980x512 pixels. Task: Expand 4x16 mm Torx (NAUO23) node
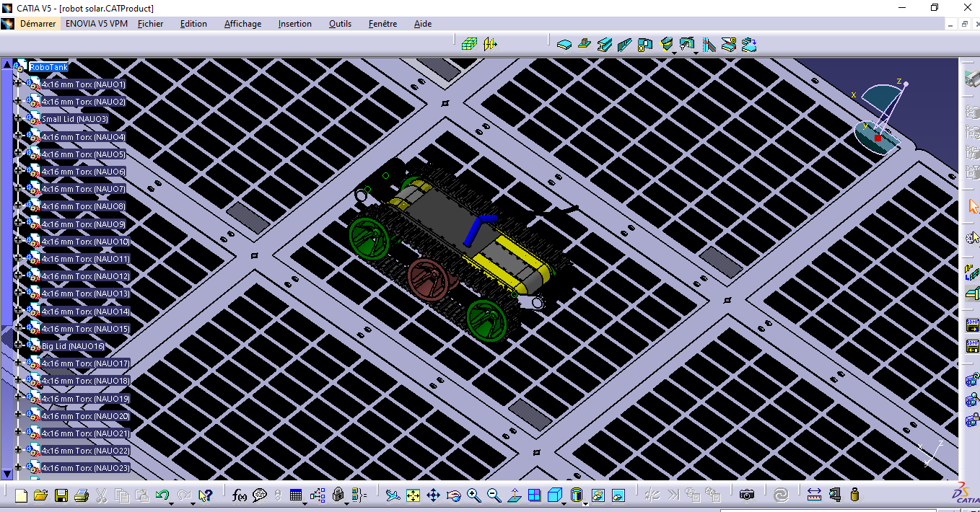pos(19,468)
